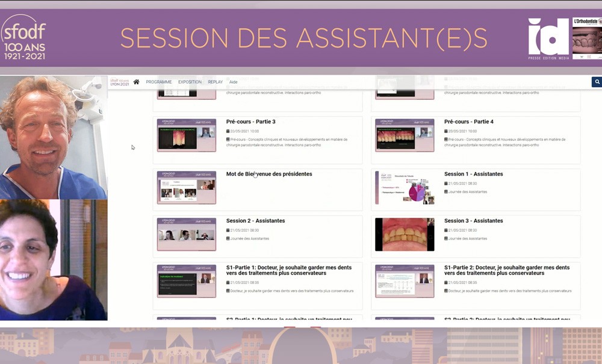
Task: Select the REPLAY menu item
Action: [x=216, y=82]
